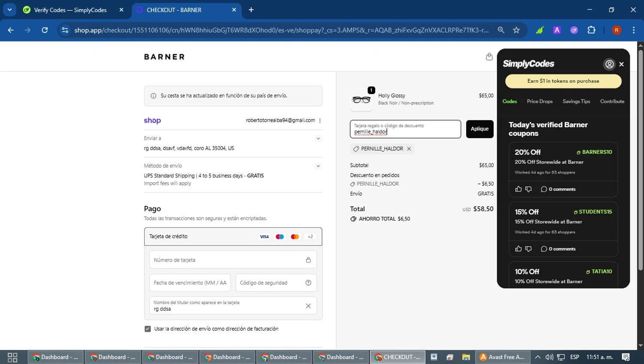The image size is (644, 364).
Task: Copy the TATIA10 coupon code
Action: [599, 272]
